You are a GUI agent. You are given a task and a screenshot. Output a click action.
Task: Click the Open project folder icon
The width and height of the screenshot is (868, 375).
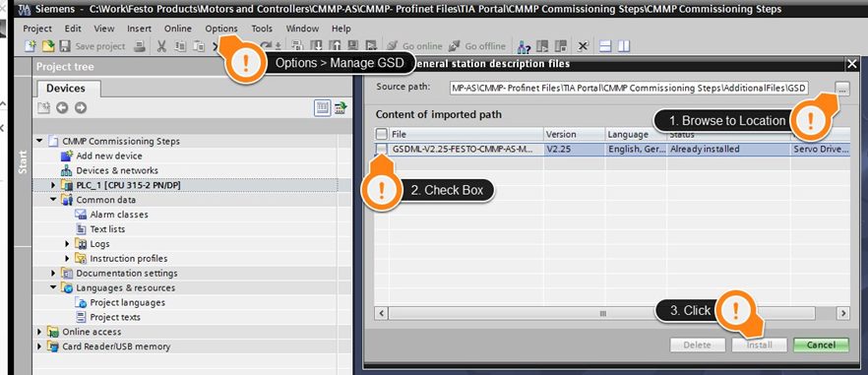(49, 46)
